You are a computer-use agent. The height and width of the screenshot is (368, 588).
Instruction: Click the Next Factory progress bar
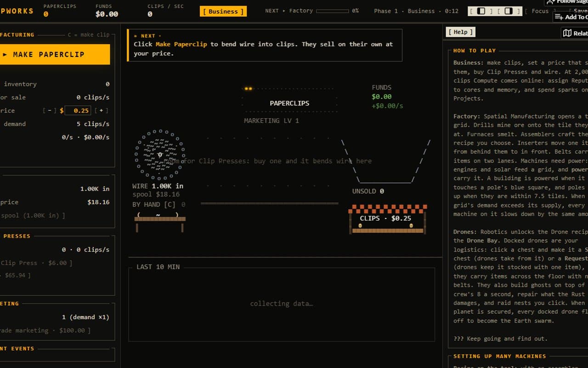pos(332,11)
